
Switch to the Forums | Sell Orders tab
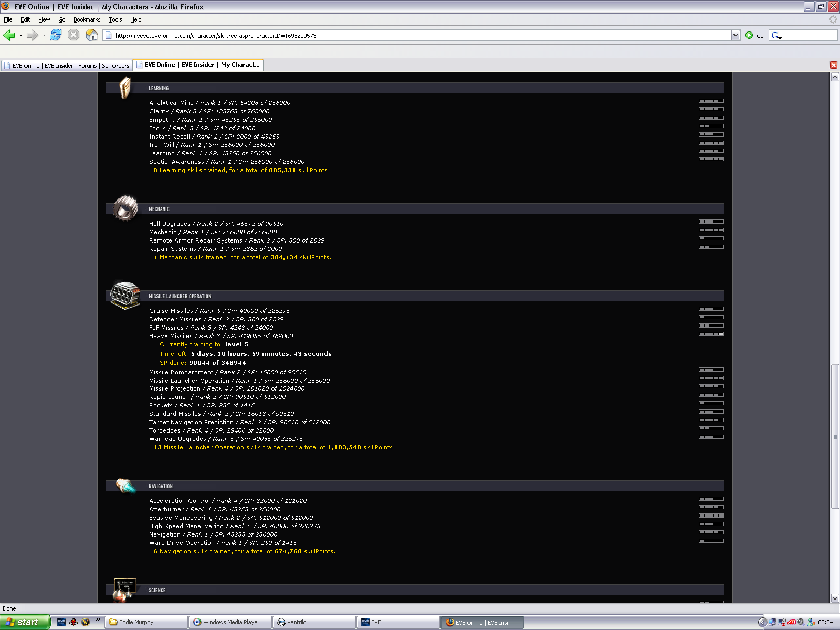point(67,66)
